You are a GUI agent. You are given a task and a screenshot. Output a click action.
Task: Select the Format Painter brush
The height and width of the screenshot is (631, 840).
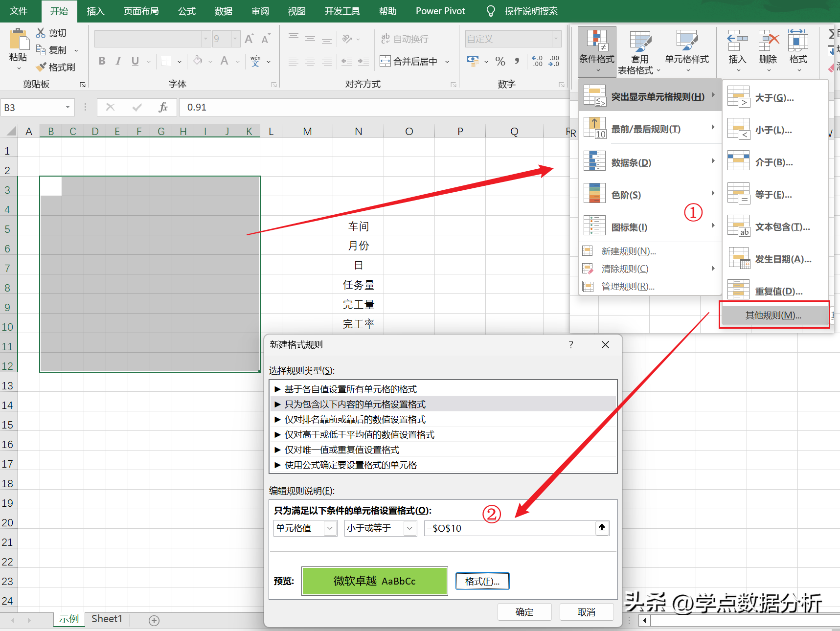[41, 67]
